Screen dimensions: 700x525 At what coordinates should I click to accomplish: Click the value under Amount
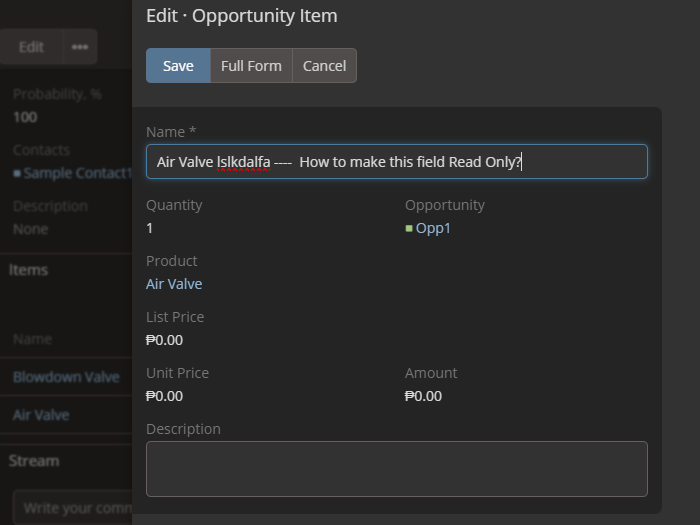tap(423, 396)
